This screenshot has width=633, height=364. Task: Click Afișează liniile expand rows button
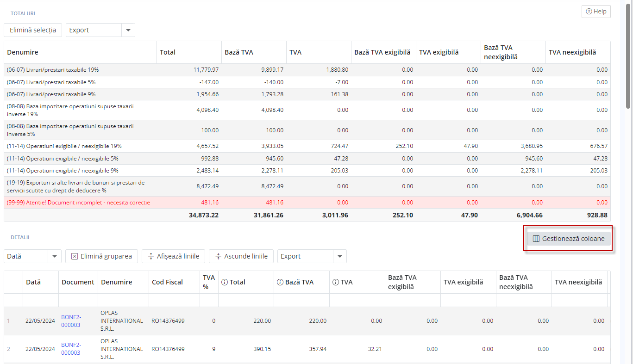click(x=173, y=256)
